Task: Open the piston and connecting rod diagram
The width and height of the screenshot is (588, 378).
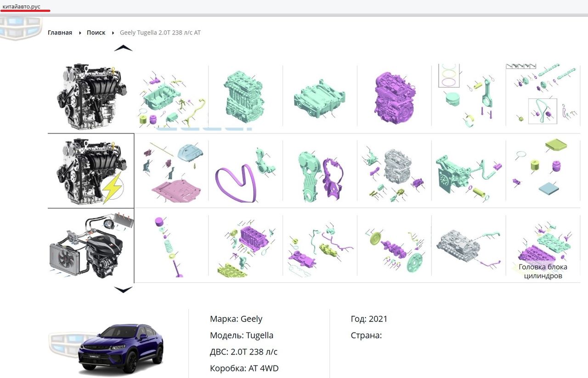Action: 468,97
